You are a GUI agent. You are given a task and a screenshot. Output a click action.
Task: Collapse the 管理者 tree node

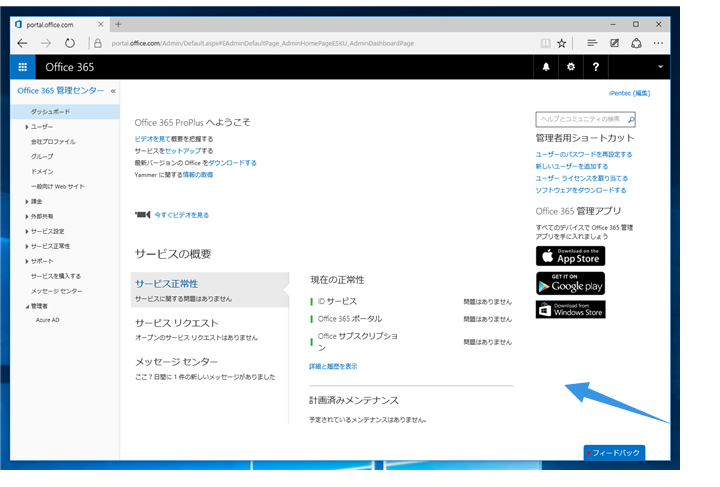[x=27, y=306]
